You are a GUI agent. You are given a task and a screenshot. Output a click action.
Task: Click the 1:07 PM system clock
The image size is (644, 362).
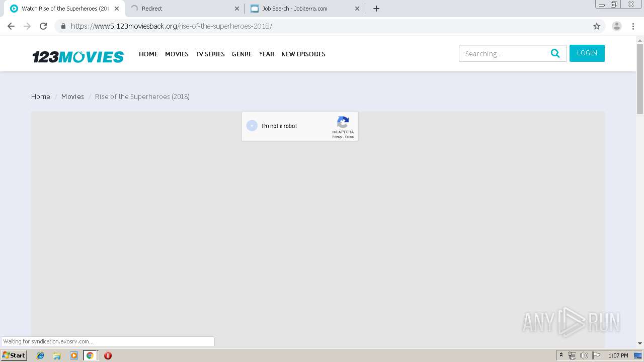(618, 355)
